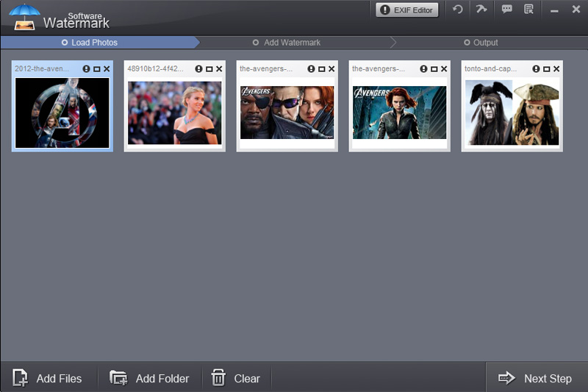
Task: Select the red carpet woman thumbnail
Action: click(x=174, y=113)
